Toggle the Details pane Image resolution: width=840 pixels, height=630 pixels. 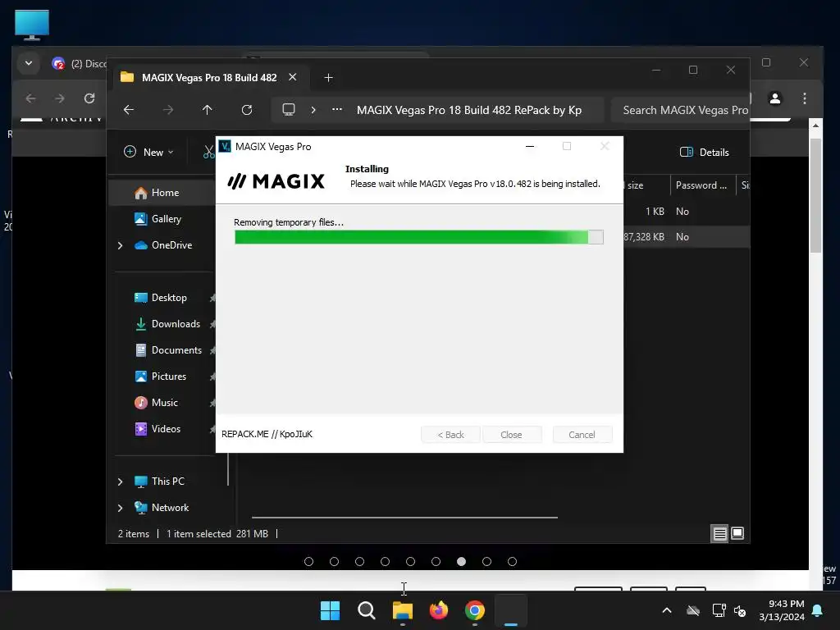click(705, 152)
